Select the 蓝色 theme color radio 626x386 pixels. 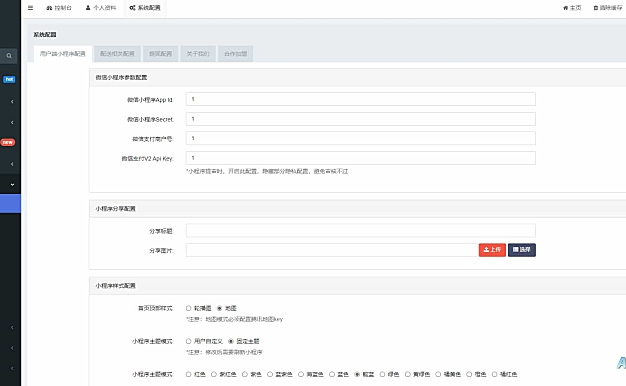click(x=332, y=374)
